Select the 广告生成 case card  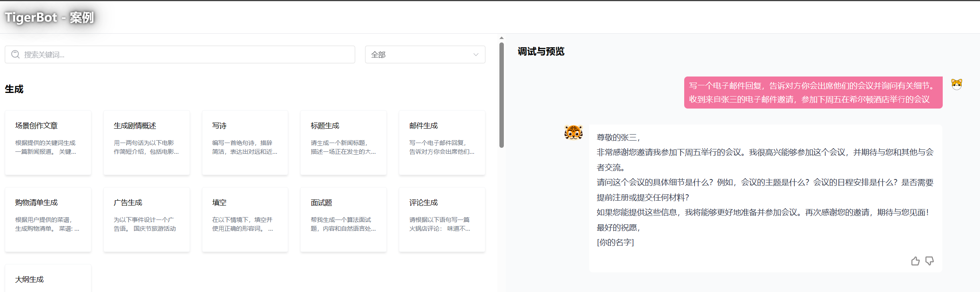(147, 220)
